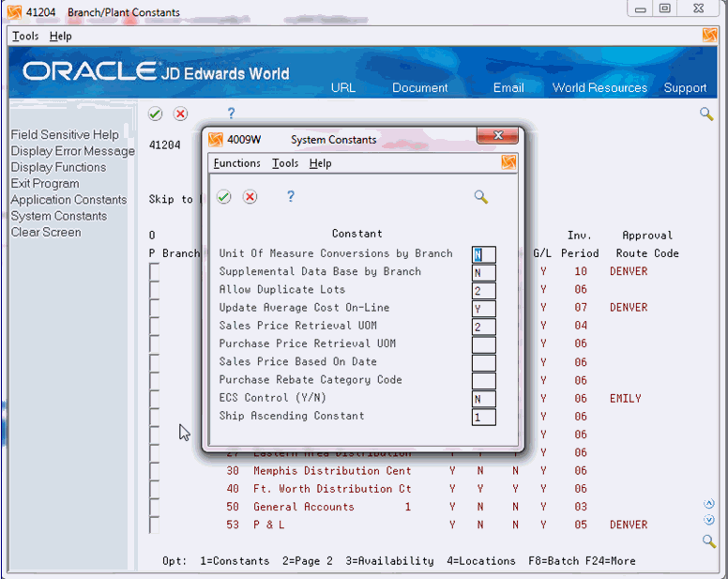The image size is (728, 579).
Task: Open the Help menu in the main window
Action: point(60,36)
